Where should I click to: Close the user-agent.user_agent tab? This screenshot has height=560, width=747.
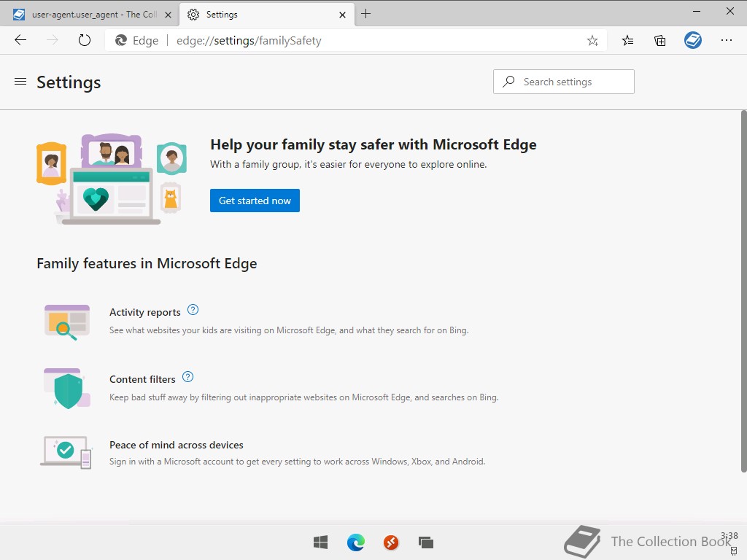click(x=168, y=15)
